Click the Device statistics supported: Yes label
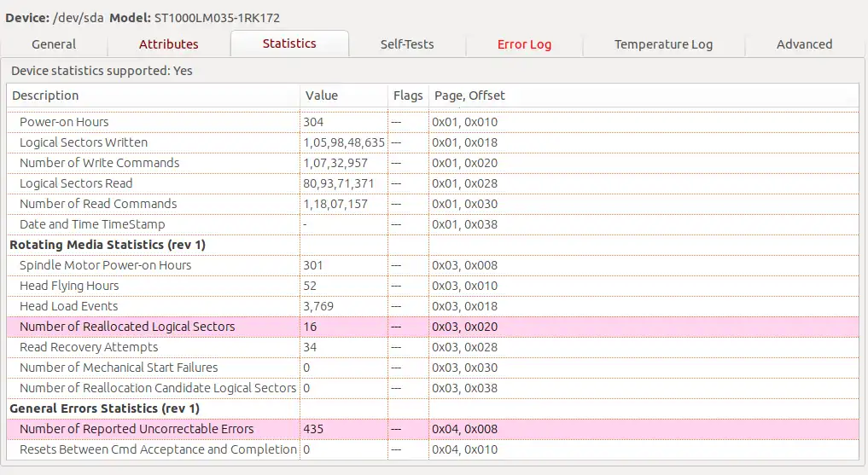Screen dimensions: 868x475 pos(102,70)
